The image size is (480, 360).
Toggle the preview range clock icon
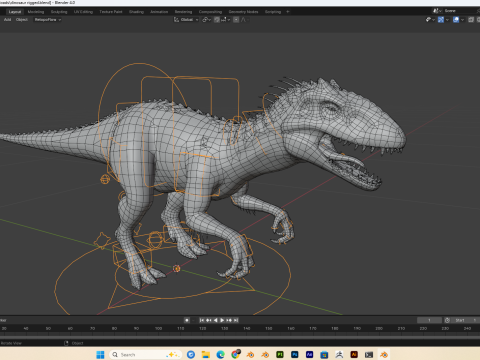pyautogui.click(x=447, y=320)
